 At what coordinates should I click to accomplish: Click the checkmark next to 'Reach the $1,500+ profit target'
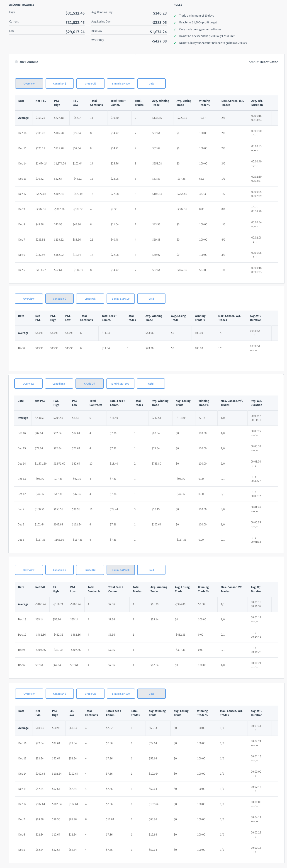click(175, 22)
